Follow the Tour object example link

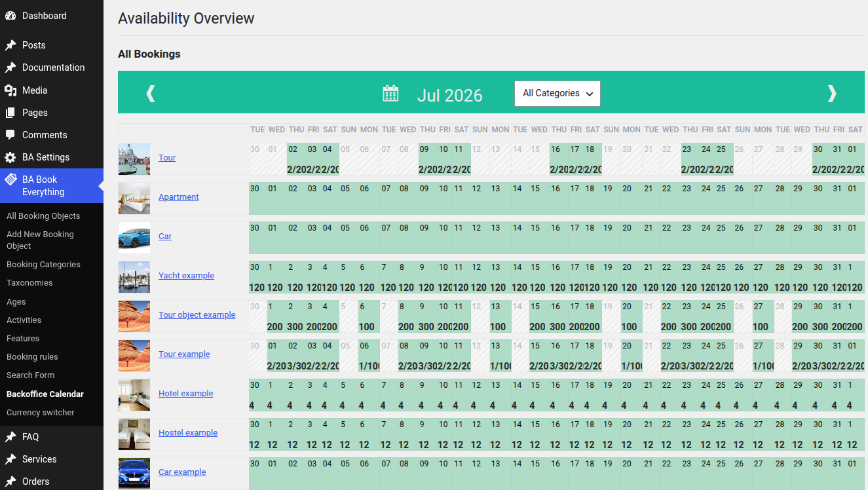pos(197,315)
